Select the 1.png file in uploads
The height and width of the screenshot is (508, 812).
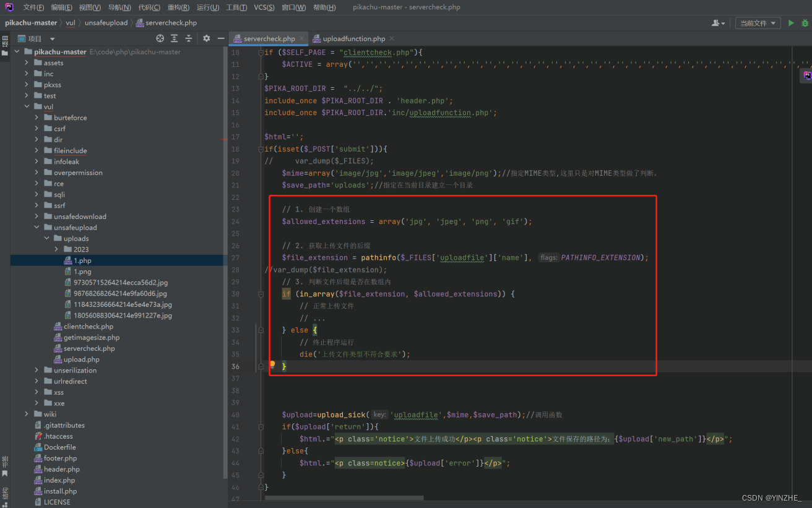tap(82, 272)
